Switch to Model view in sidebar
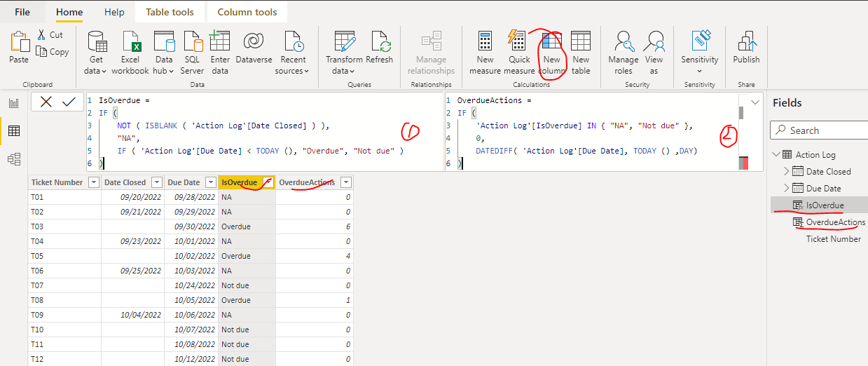This screenshot has width=868, height=366. tap(14, 159)
